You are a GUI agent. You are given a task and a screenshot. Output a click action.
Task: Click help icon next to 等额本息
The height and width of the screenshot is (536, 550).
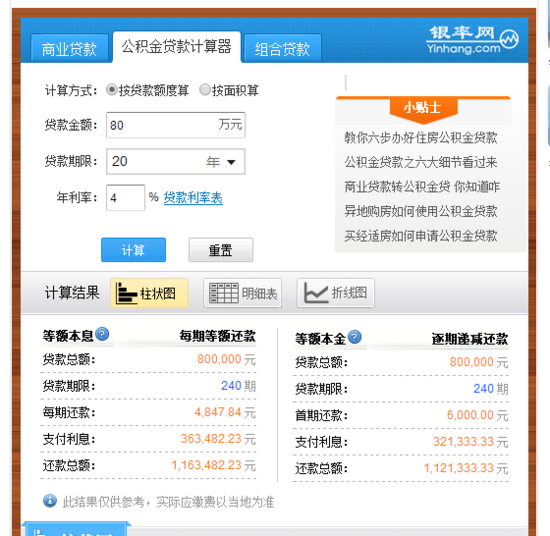click(x=102, y=334)
